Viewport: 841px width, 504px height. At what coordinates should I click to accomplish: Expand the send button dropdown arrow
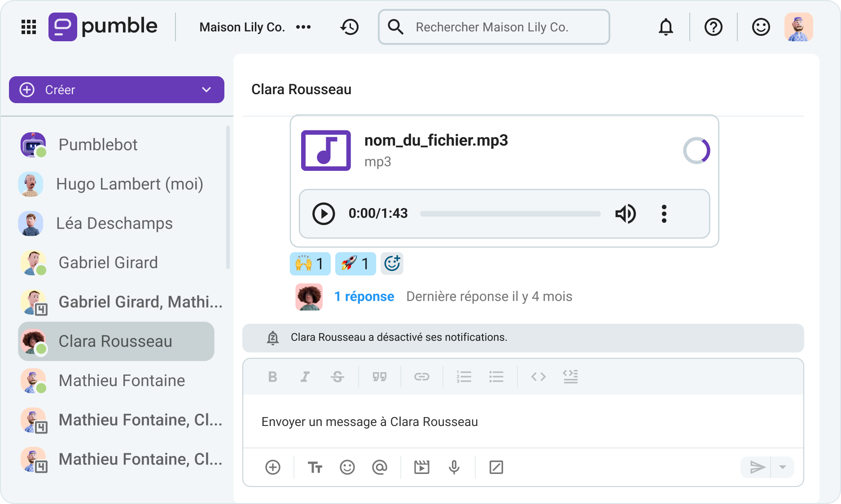pyautogui.click(x=783, y=467)
